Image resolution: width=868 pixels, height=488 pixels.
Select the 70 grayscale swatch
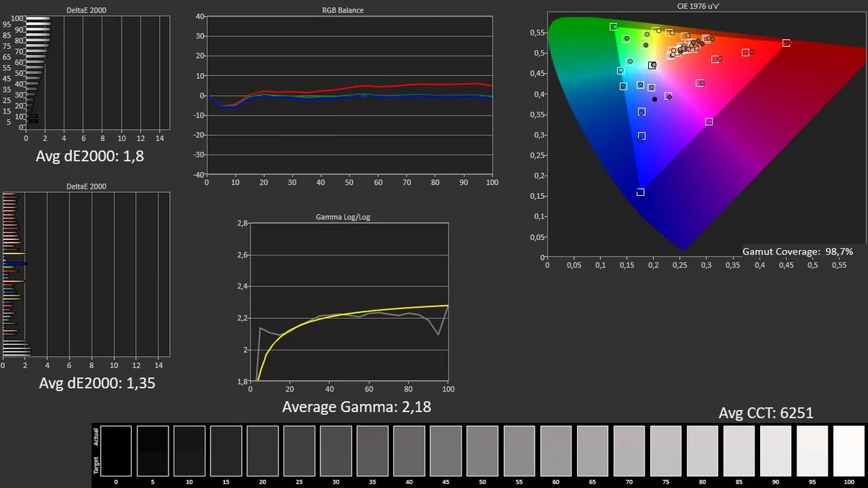pyautogui.click(x=629, y=450)
